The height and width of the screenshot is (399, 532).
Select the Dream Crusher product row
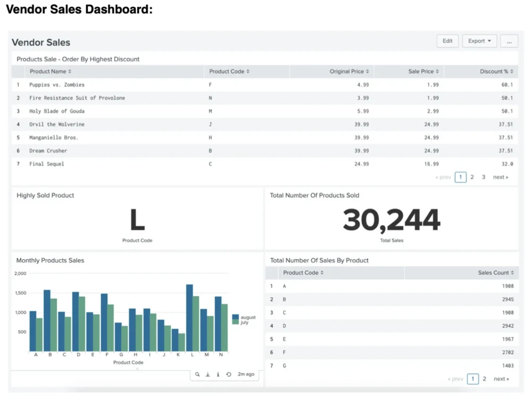[x=49, y=150]
